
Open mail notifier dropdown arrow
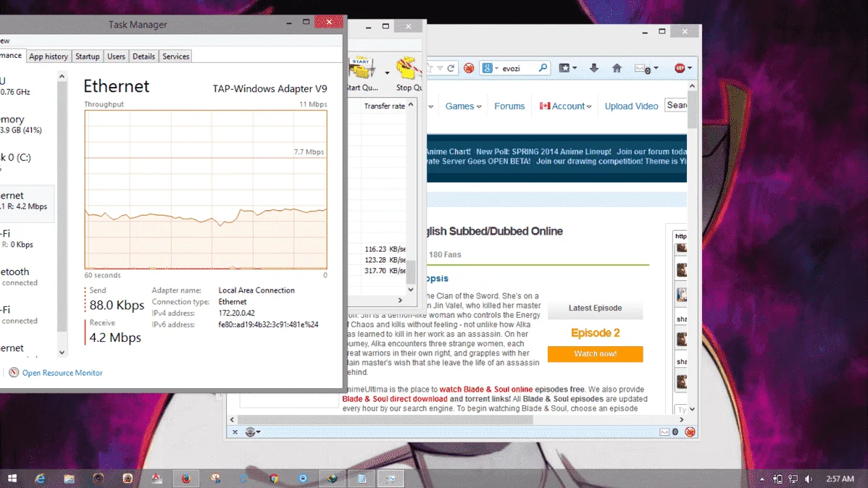tap(656, 68)
